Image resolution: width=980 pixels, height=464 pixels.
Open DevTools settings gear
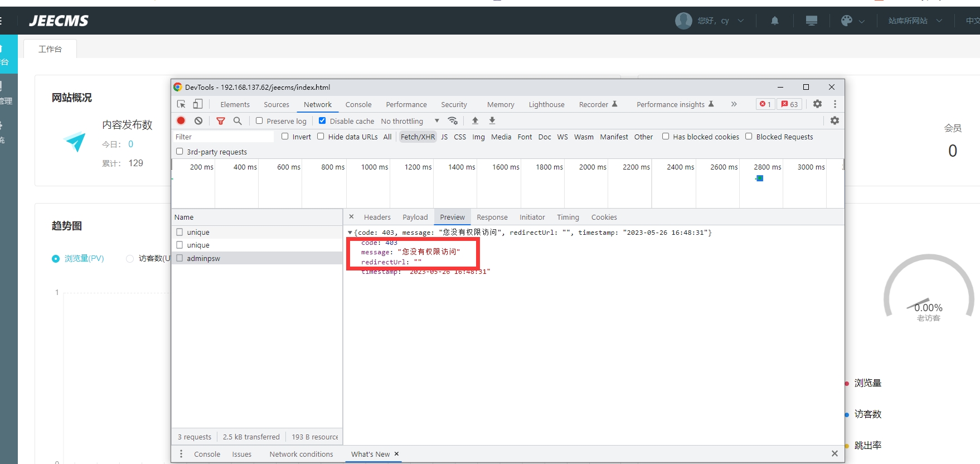pos(817,104)
